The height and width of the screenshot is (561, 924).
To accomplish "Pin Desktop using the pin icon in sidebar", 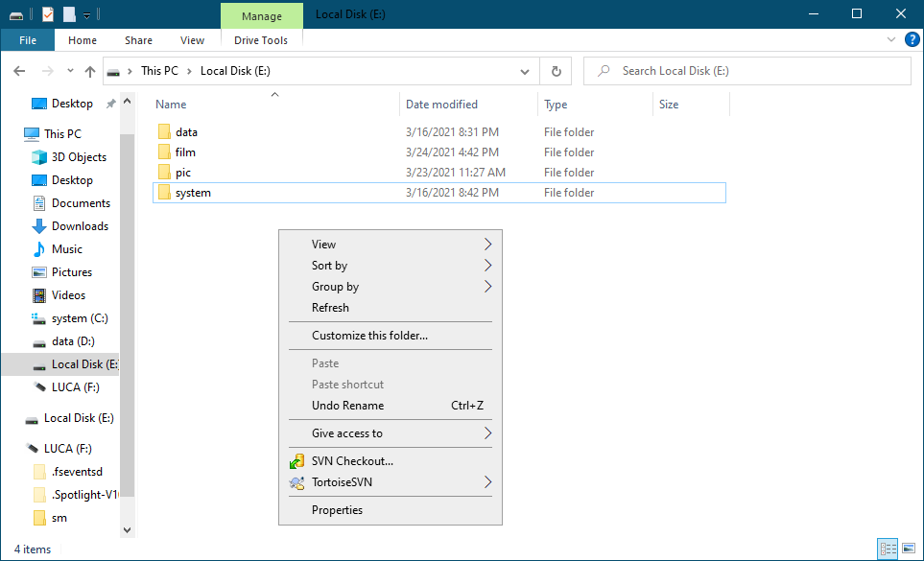I will (111, 103).
